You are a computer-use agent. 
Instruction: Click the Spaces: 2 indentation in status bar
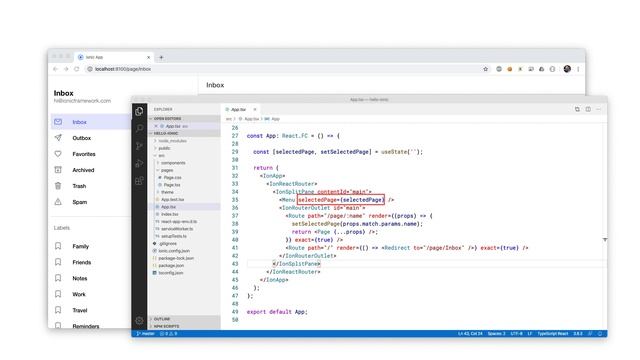tap(496, 333)
